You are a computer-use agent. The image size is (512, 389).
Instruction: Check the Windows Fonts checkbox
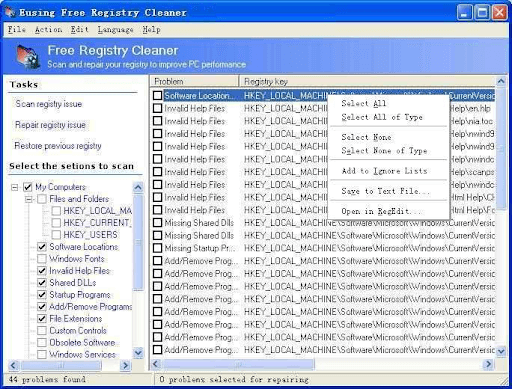pos(42,259)
